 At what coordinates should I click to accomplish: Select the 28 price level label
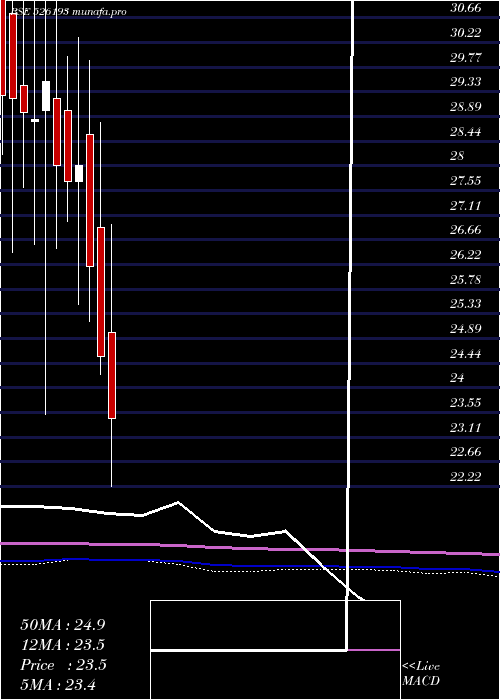(x=457, y=156)
